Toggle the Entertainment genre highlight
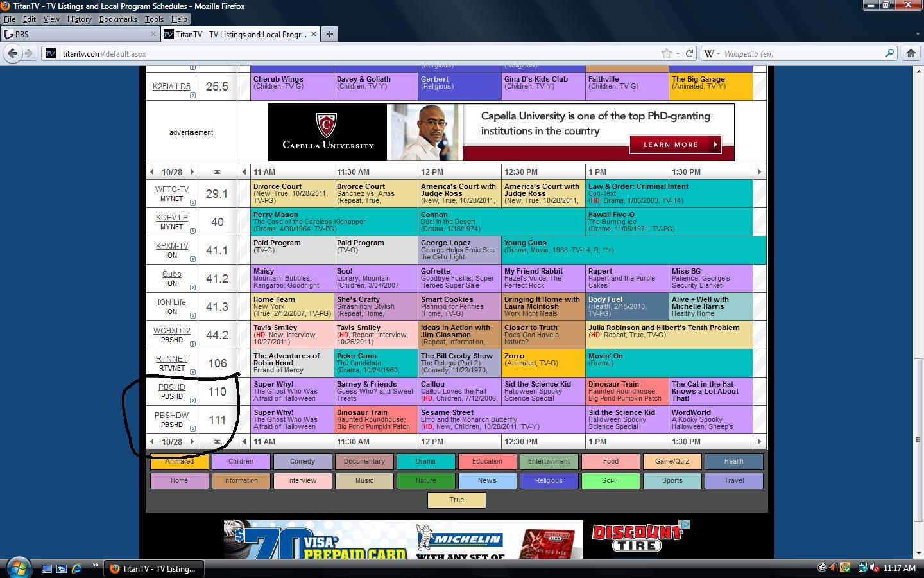This screenshot has width=924, height=578. (549, 461)
